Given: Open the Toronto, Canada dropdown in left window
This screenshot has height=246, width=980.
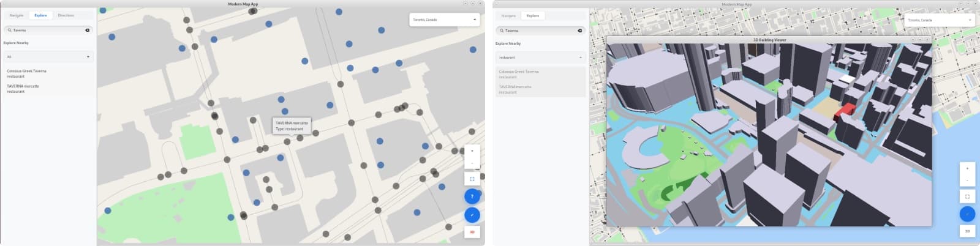Looking at the screenshot, I should click(444, 20).
